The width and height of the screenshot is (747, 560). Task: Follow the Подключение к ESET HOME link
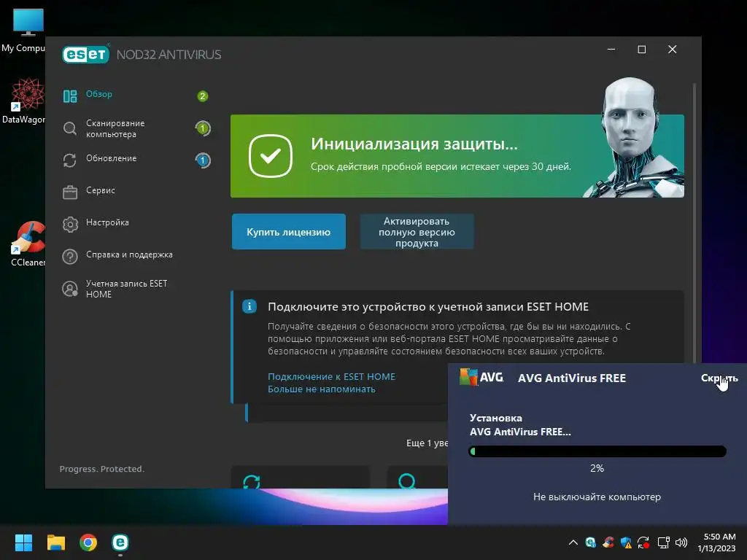332,377
